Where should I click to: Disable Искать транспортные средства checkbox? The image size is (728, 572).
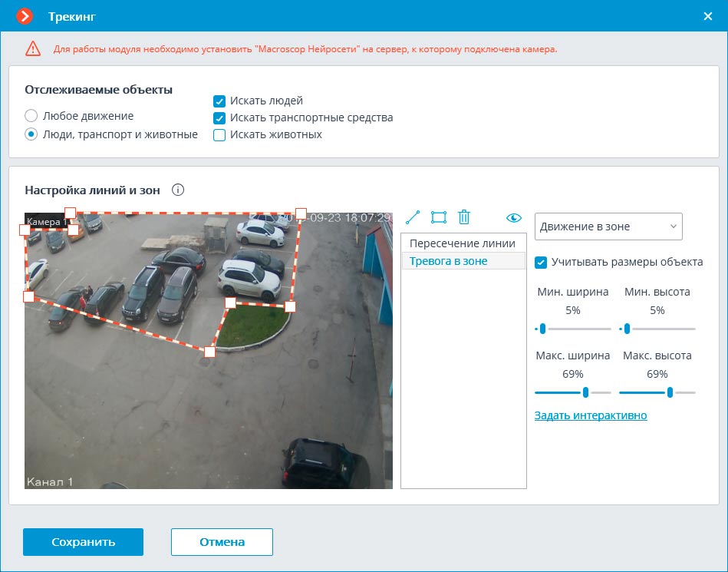coord(219,117)
